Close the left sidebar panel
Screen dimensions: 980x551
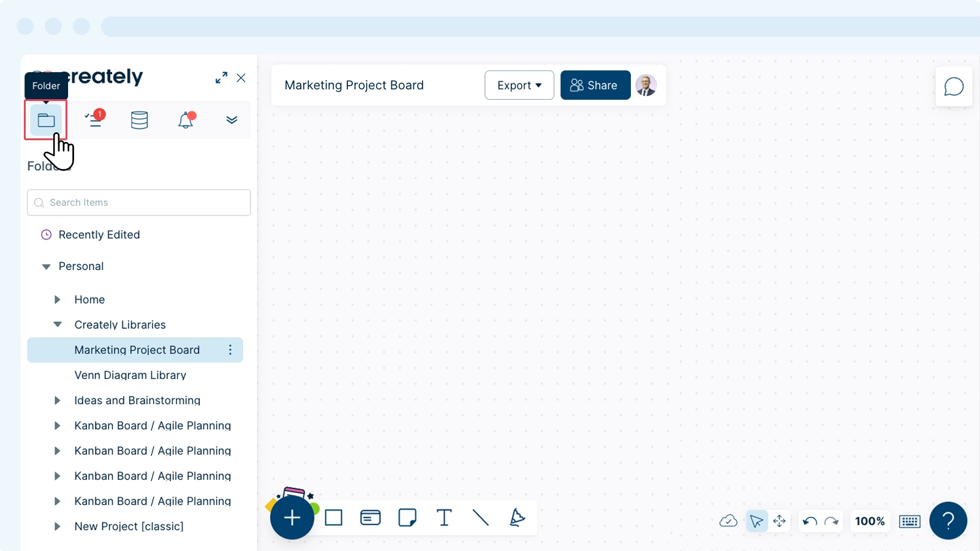pos(241,78)
